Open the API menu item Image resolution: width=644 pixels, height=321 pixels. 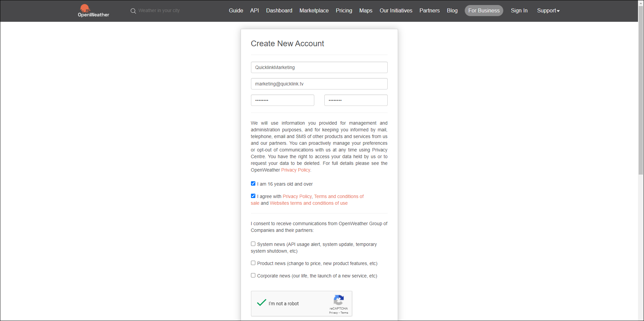tap(254, 11)
